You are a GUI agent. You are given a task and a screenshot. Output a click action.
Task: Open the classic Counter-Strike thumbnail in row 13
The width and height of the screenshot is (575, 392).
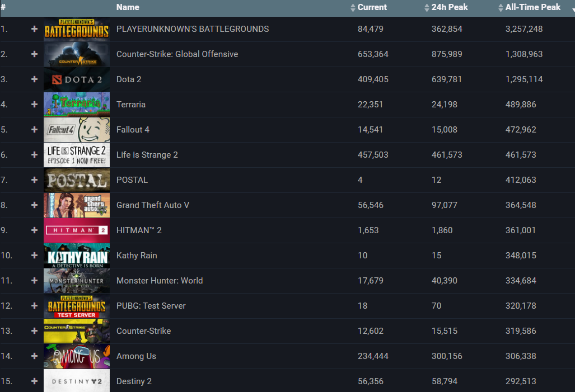pyautogui.click(x=77, y=331)
